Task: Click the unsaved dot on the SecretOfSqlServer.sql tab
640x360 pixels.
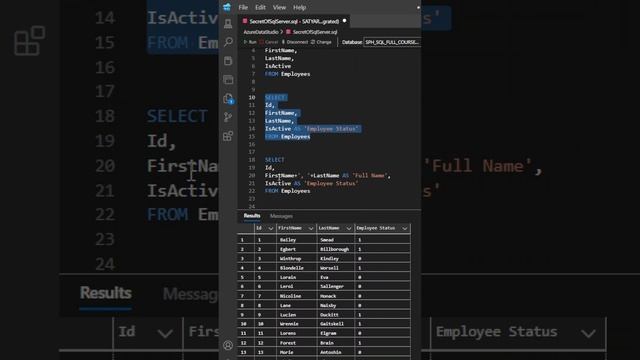Action: [344, 21]
